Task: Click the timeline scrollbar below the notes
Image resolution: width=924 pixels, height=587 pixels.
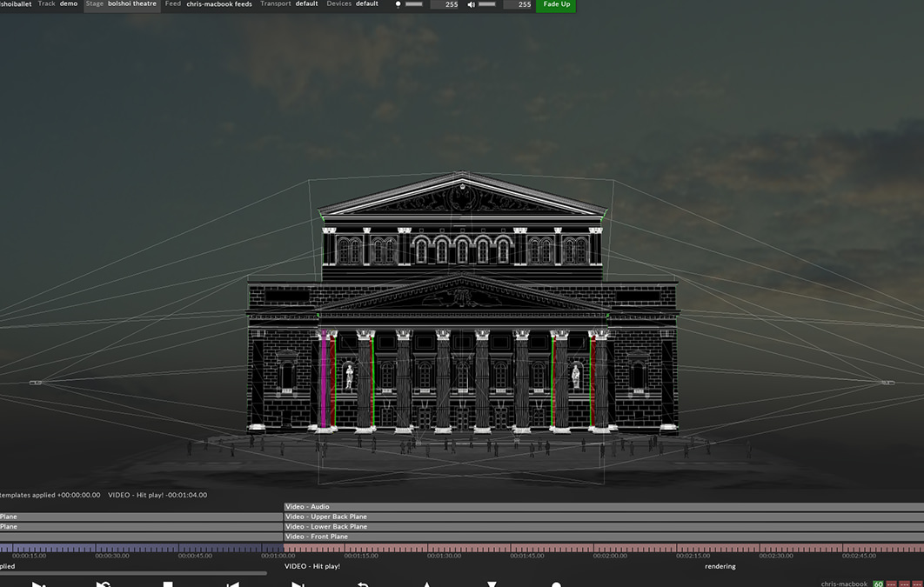Action: pyautogui.click(x=133, y=573)
